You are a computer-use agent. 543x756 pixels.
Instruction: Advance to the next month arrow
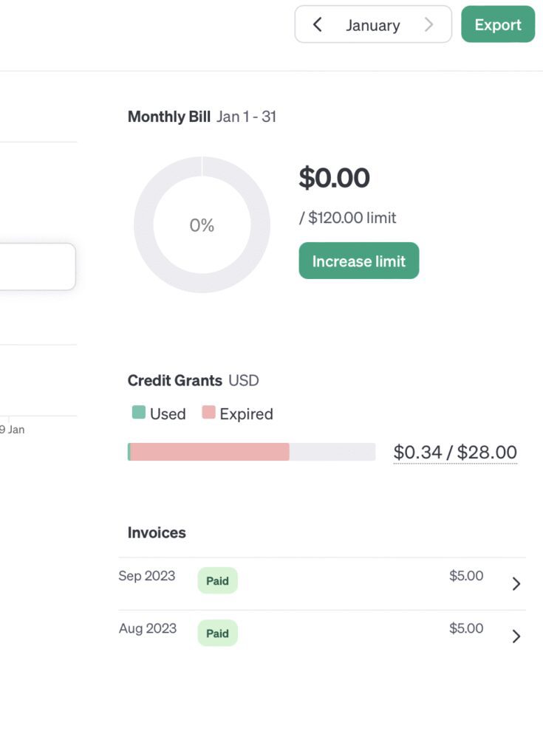428,25
